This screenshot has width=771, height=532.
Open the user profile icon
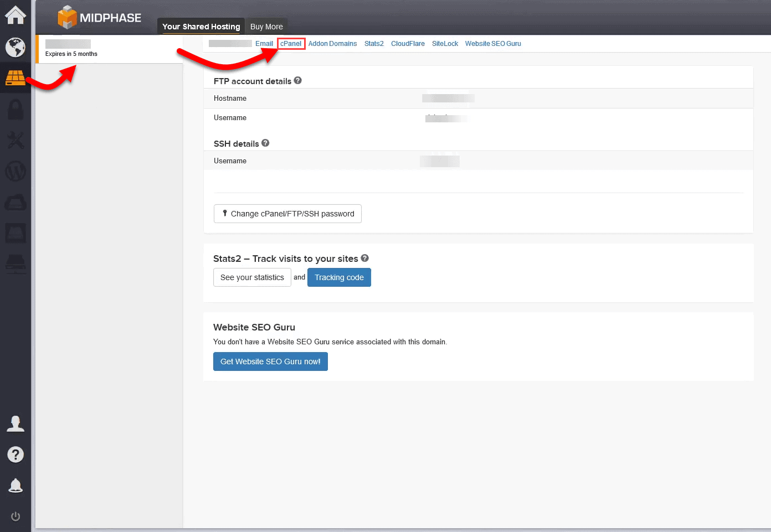pyautogui.click(x=15, y=423)
